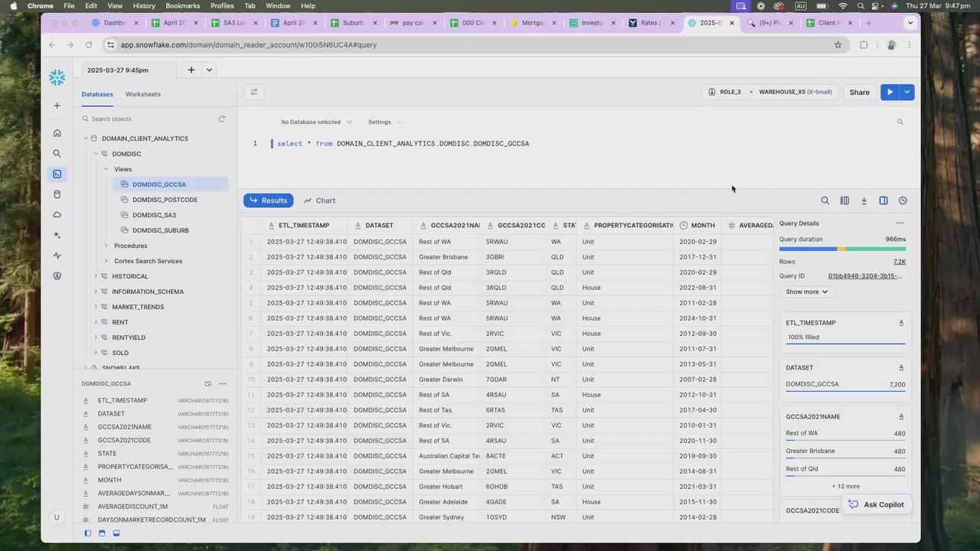
Task: Click the editor search magnifier icon
Action: 900,122
